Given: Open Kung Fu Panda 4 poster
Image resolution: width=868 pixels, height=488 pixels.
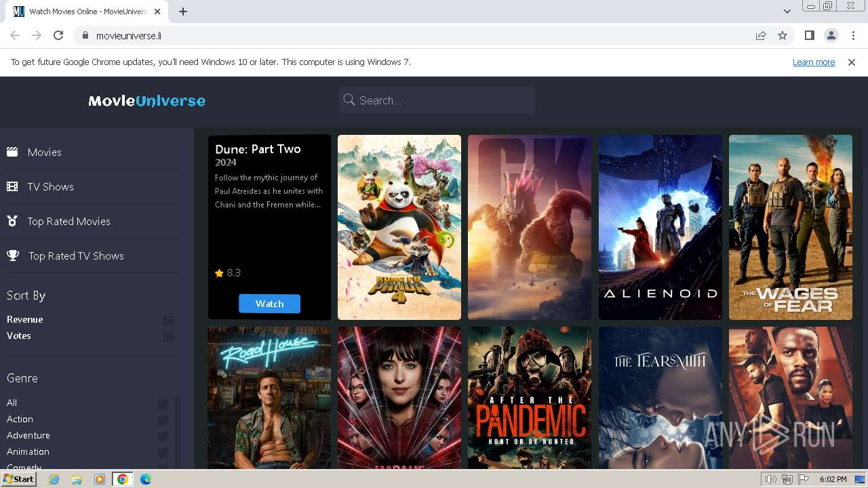Looking at the screenshot, I should click(x=399, y=227).
